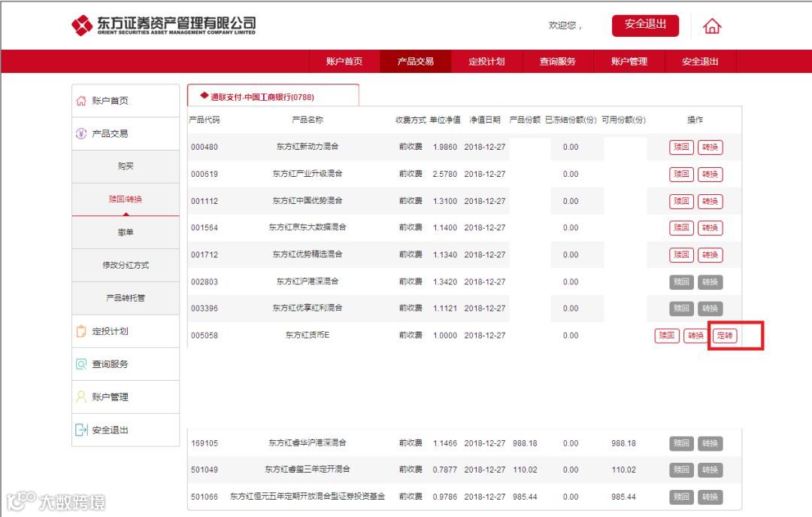Open 定投计划 in the top navigation
Viewport: 812px width, 517px height.
486,61
